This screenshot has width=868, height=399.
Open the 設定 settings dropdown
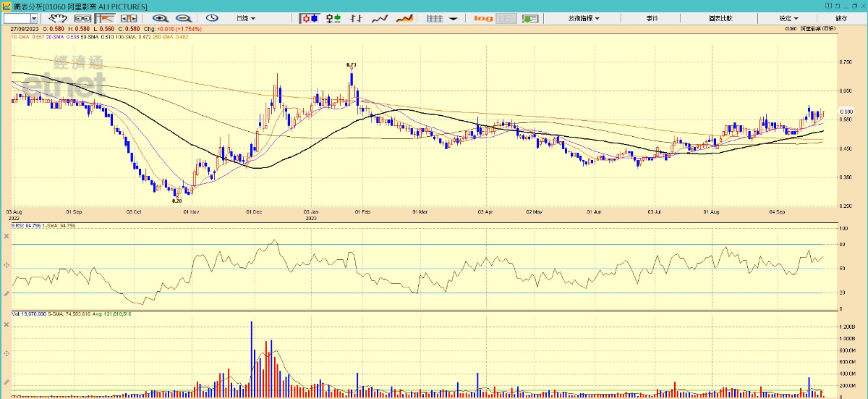coord(788,18)
